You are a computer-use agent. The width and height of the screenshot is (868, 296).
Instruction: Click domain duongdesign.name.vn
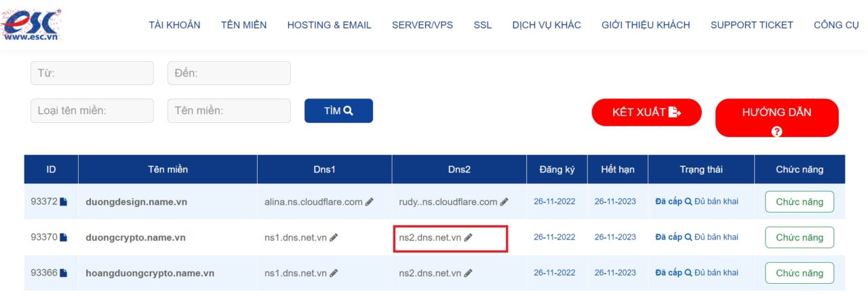tap(138, 202)
